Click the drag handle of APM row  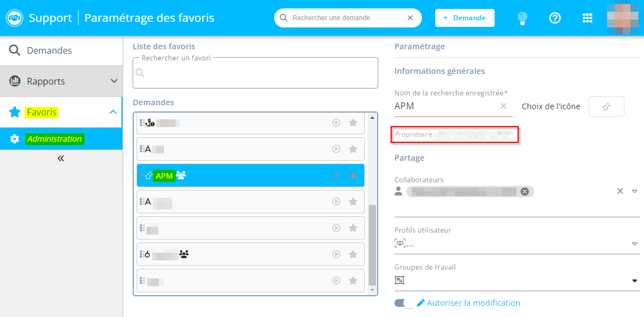click(141, 175)
